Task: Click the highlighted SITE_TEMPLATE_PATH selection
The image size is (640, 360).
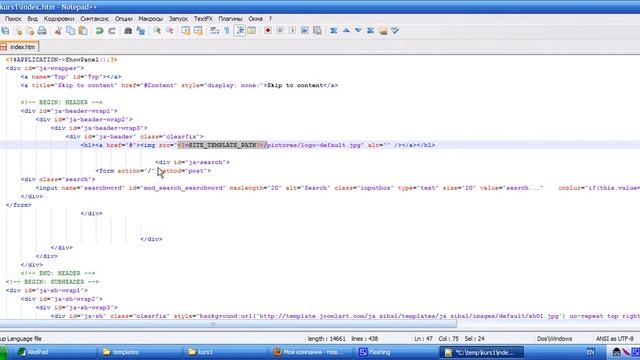Action: click(x=222, y=145)
